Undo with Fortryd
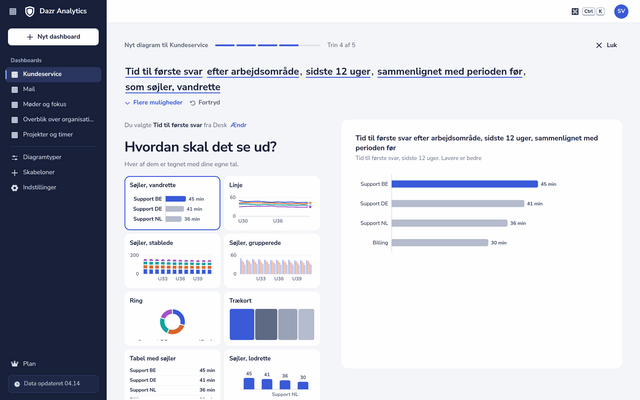This screenshot has height=400, width=640. click(205, 102)
